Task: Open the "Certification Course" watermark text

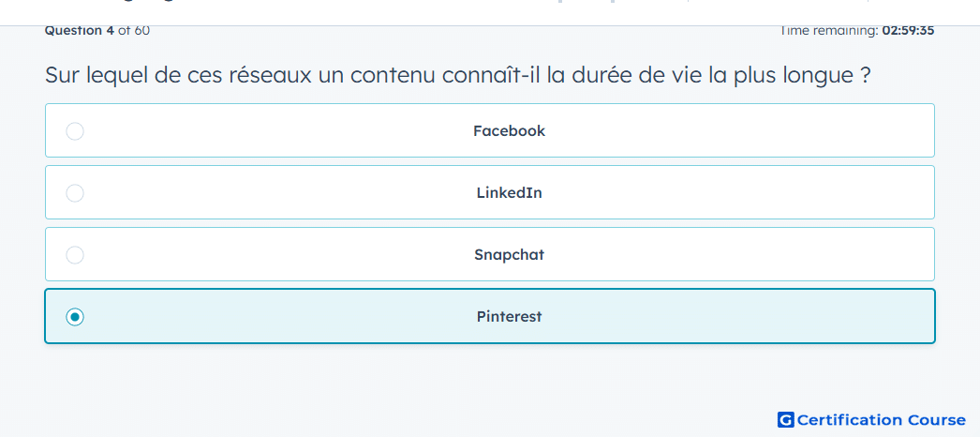Action: click(x=882, y=420)
